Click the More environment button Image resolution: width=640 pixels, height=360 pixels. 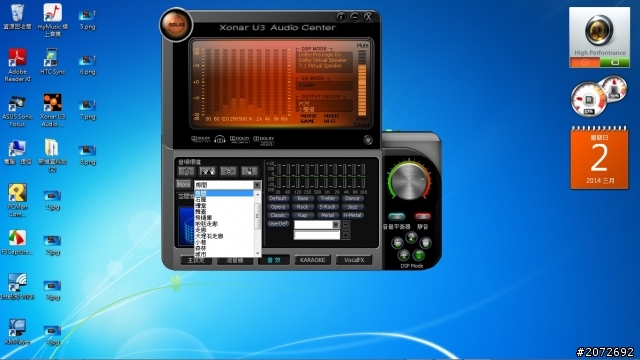184,184
